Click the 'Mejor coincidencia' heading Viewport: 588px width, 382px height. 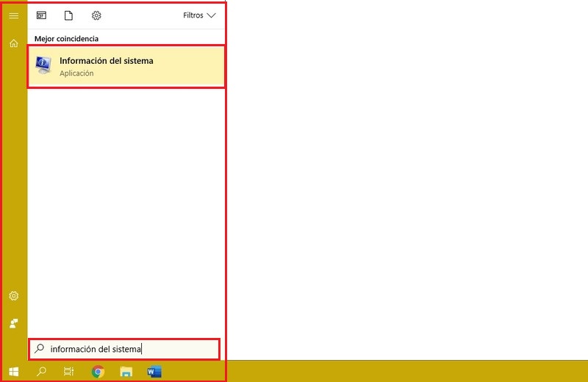pyautogui.click(x=66, y=39)
